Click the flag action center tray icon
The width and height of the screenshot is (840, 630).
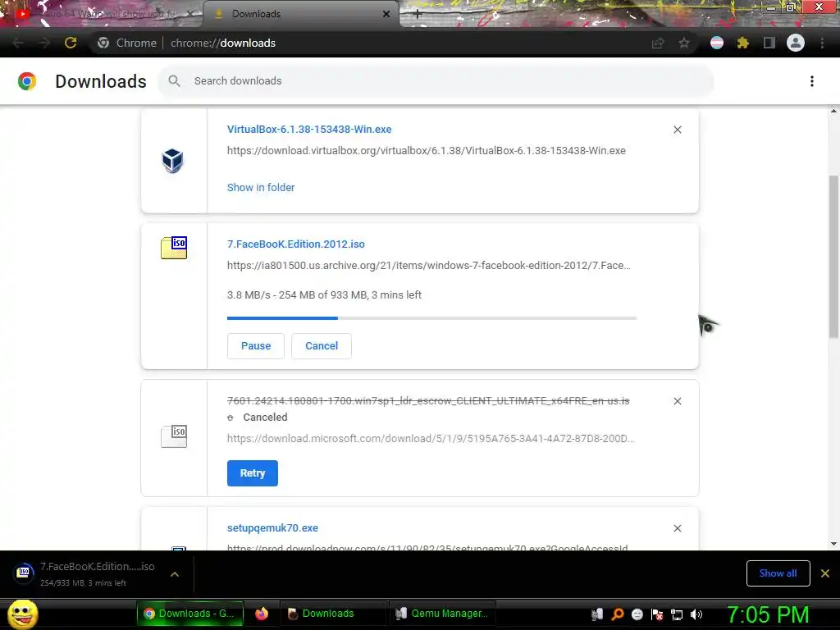pyautogui.click(x=657, y=614)
